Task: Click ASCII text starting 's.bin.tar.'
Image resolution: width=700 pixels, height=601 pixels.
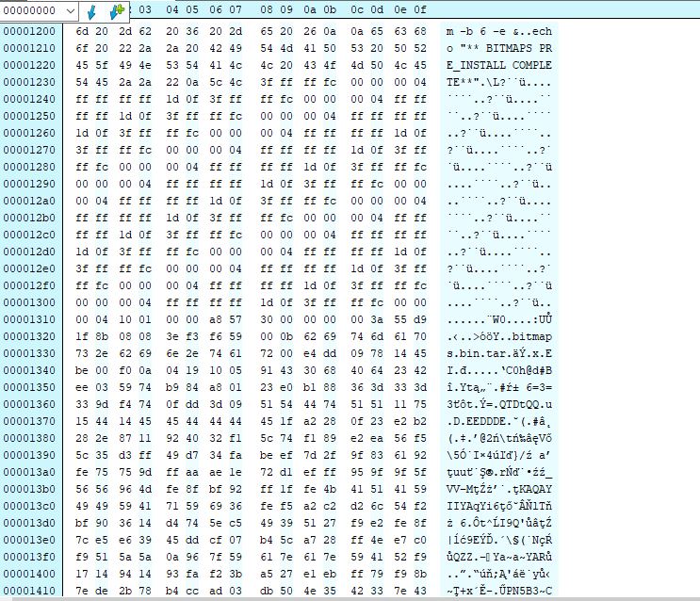Action: [499, 353]
